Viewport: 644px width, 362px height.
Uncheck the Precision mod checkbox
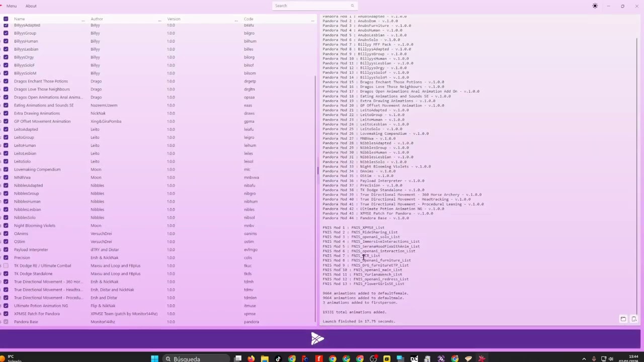[6, 257]
